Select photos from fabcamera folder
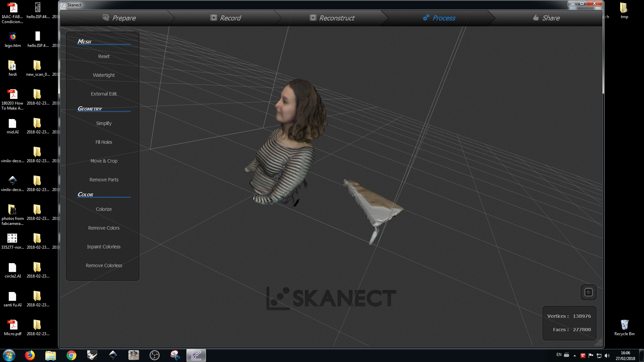Screen dimensions: 644x362 tap(12, 215)
